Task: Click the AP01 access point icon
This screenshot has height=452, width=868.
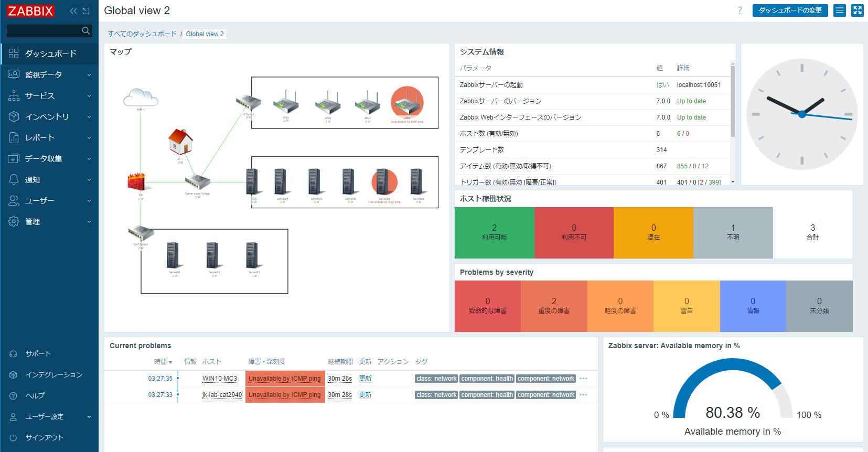Action: click(286, 102)
